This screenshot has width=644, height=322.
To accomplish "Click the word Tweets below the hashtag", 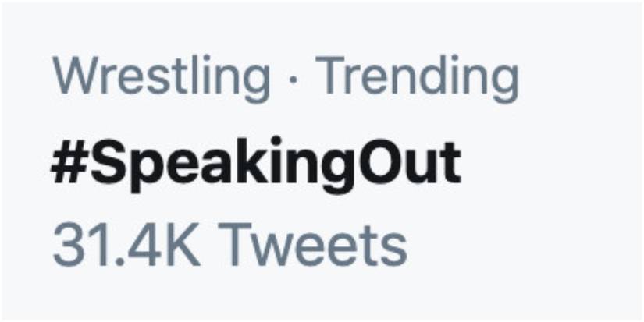I will [319, 245].
